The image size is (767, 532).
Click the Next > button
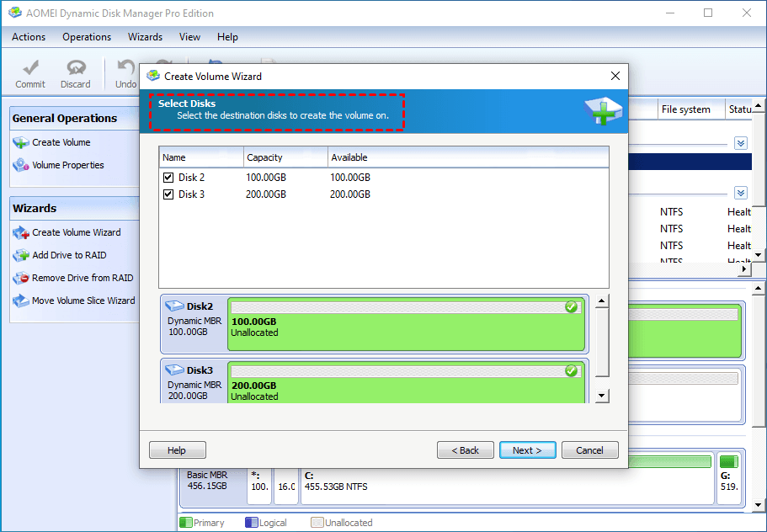pyautogui.click(x=527, y=450)
